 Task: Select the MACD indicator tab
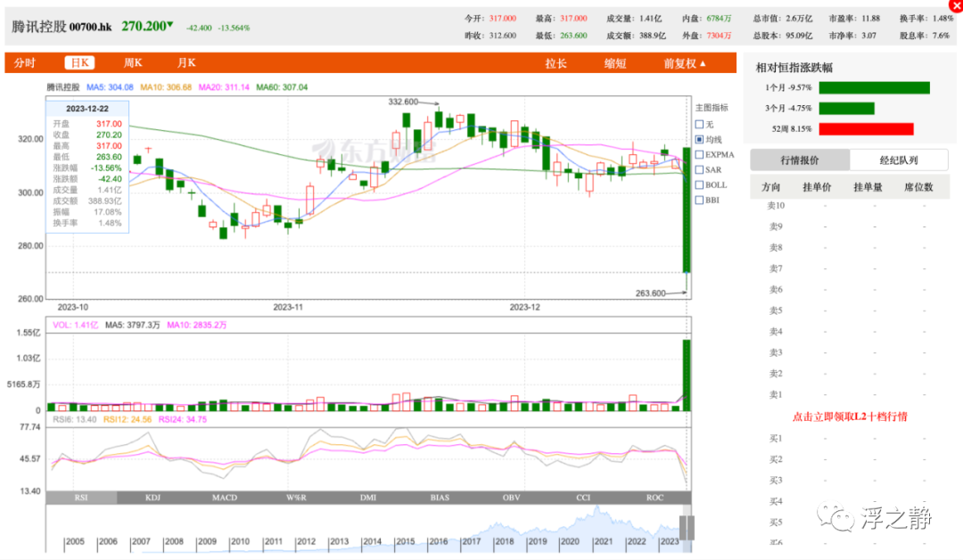point(224,498)
